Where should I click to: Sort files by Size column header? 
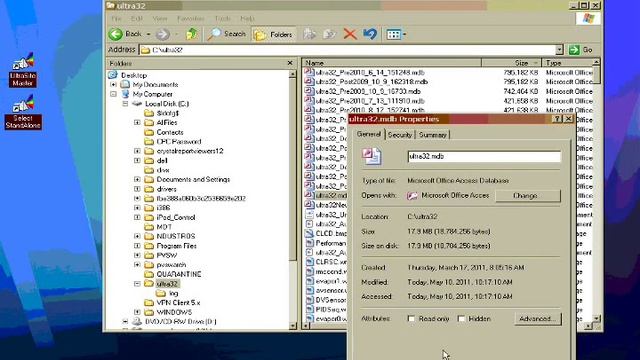tap(511, 63)
